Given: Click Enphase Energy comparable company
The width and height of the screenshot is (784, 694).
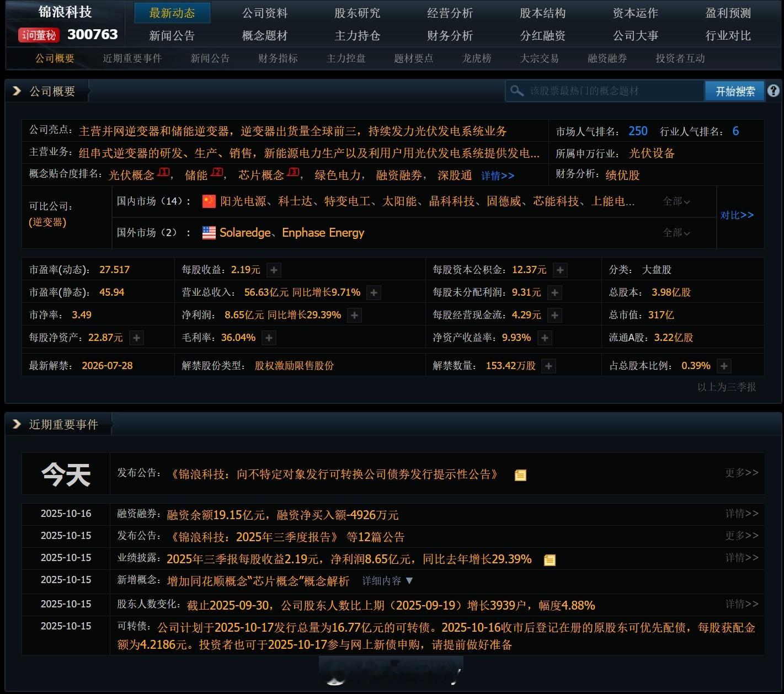Looking at the screenshot, I should [x=323, y=233].
